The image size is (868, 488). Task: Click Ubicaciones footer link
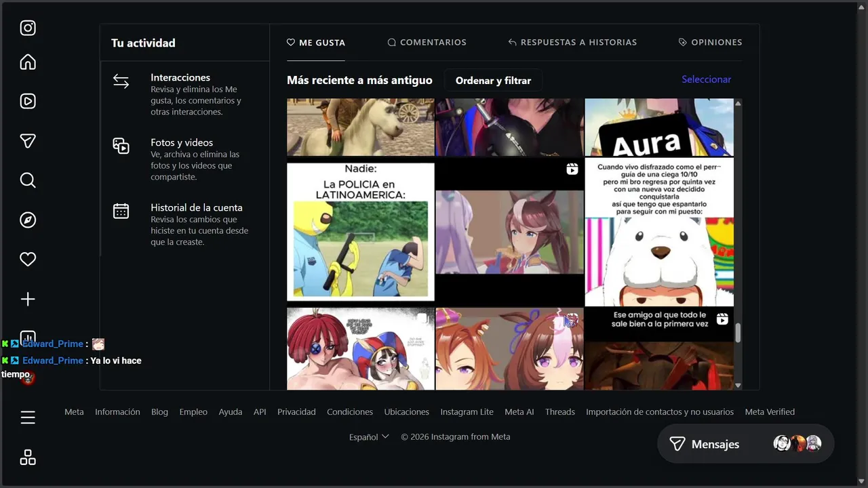pos(407,411)
